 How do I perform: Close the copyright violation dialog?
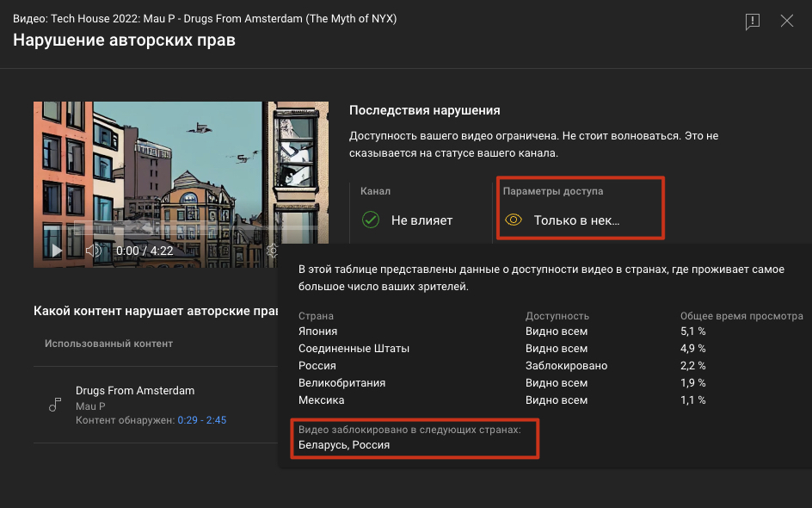click(x=787, y=22)
